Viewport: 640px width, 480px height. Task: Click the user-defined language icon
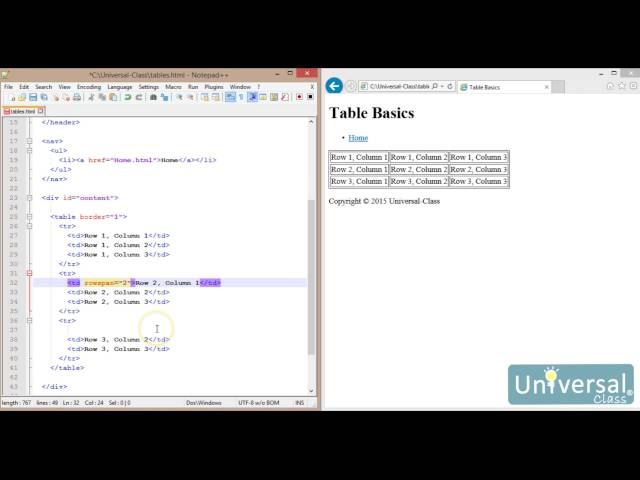pyautogui.click(x=263, y=97)
